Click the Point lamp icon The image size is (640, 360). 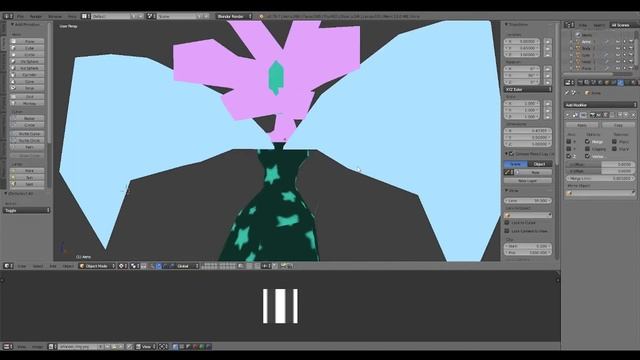[x=13, y=171]
